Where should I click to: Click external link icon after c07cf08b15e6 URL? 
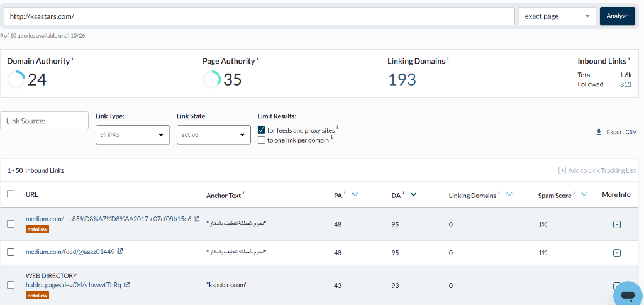[197, 219]
